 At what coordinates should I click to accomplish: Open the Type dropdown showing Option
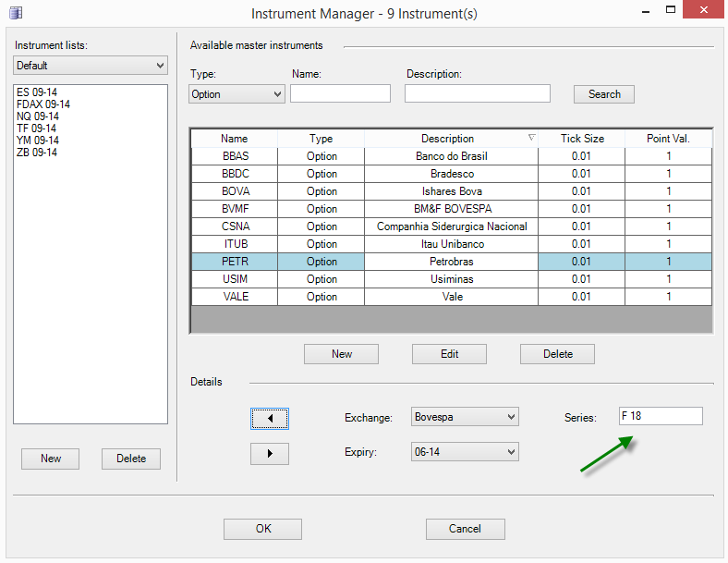coord(237,94)
